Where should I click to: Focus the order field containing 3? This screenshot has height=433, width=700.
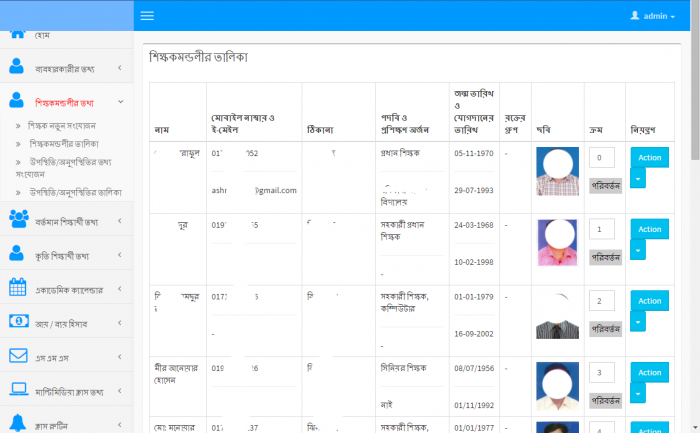click(602, 372)
